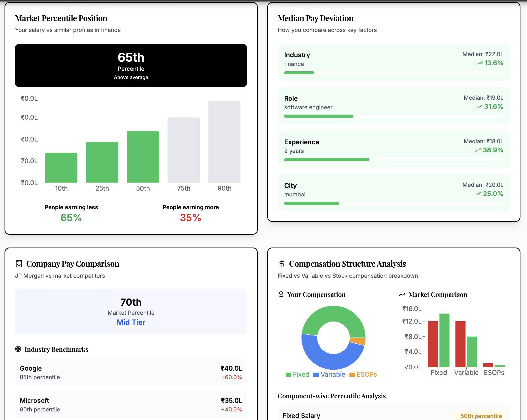Select the Microsoft benchmark row
Viewport: 527px width, 420px height.
(x=131, y=405)
